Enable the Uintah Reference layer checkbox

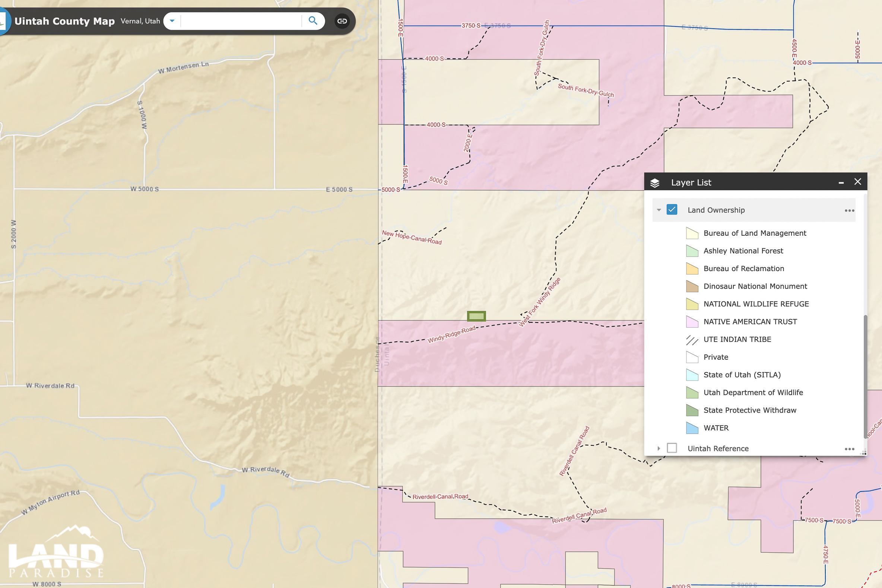click(x=672, y=448)
